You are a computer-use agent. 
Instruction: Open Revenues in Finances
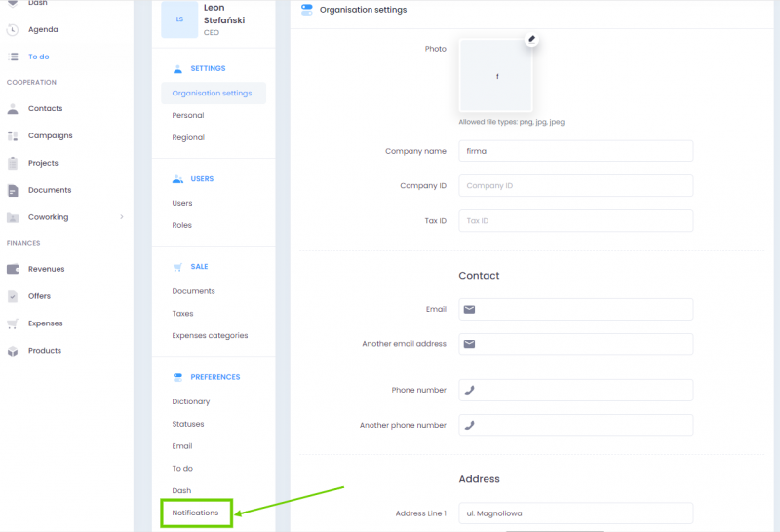(x=46, y=269)
